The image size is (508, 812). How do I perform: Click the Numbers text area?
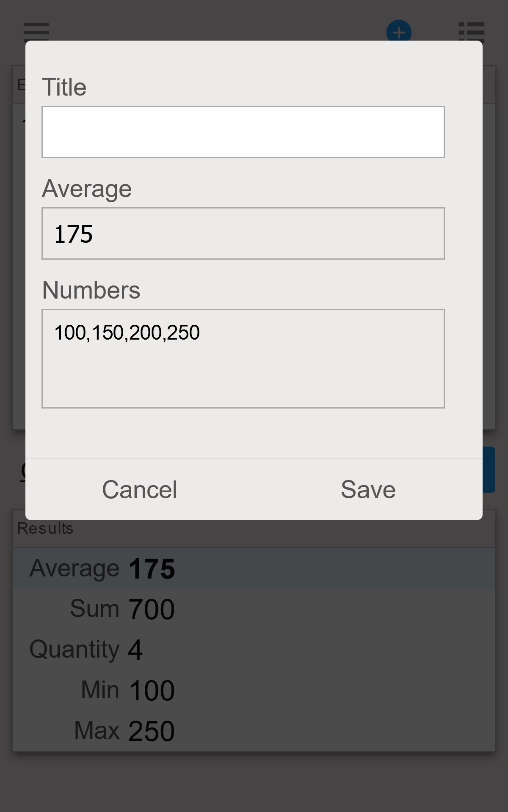tap(243, 359)
